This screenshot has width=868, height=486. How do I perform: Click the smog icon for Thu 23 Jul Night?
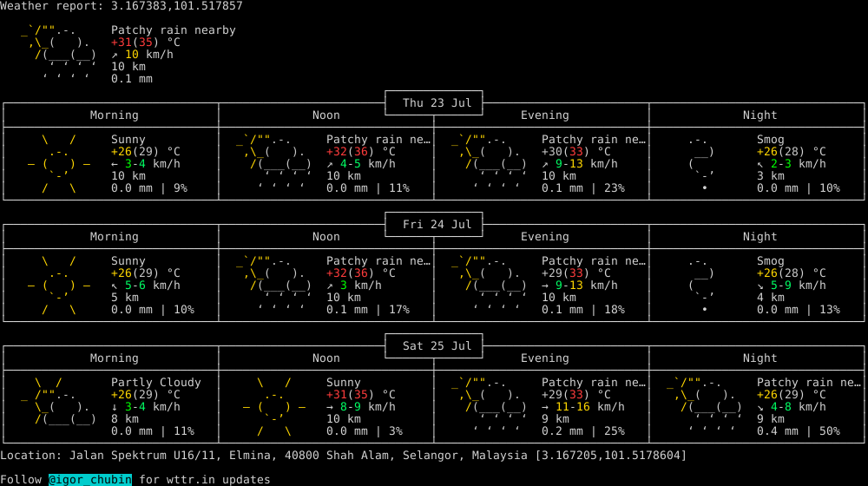click(x=701, y=164)
